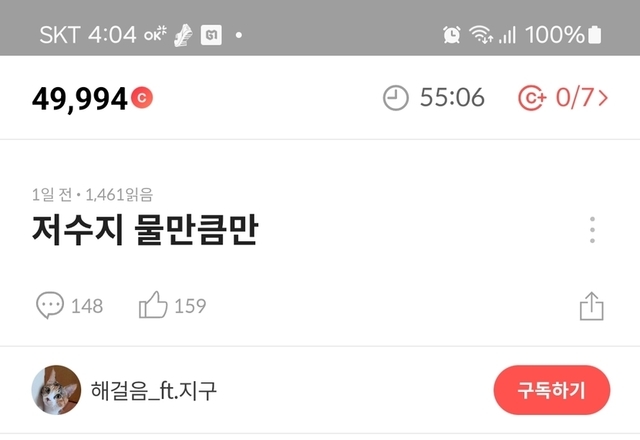Tap the 55:06 countdown timer
The width and height of the screenshot is (640, 440).
pyautogui.click(x=452, y=98)
